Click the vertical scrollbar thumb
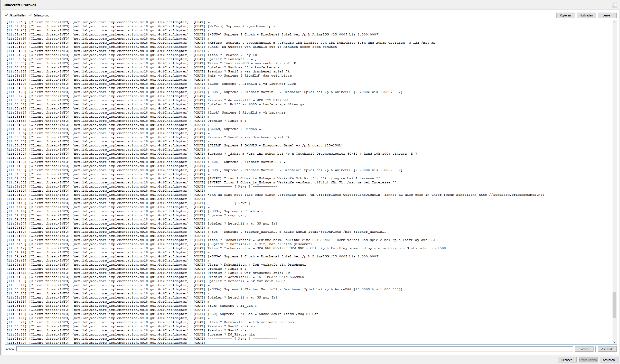 614,305
